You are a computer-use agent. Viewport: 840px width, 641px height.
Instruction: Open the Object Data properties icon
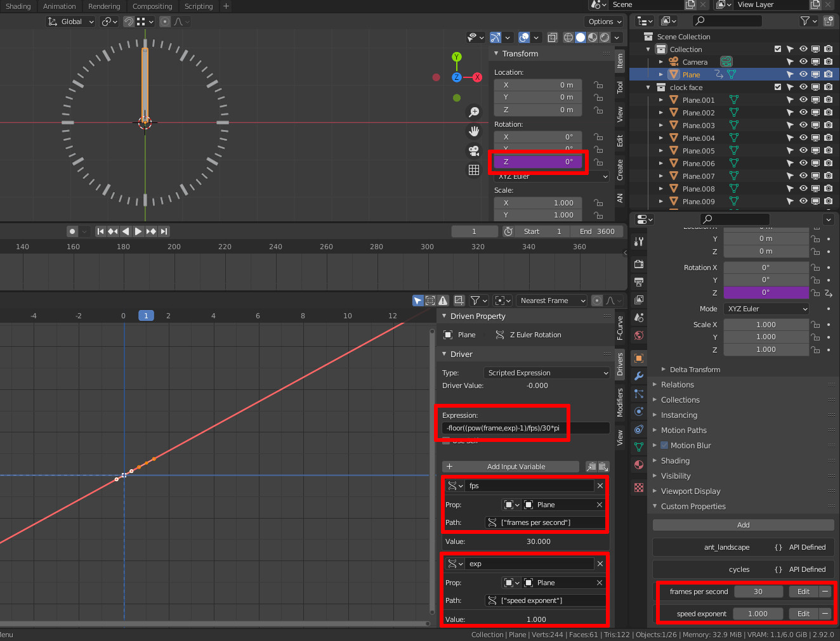coord(639,447)
